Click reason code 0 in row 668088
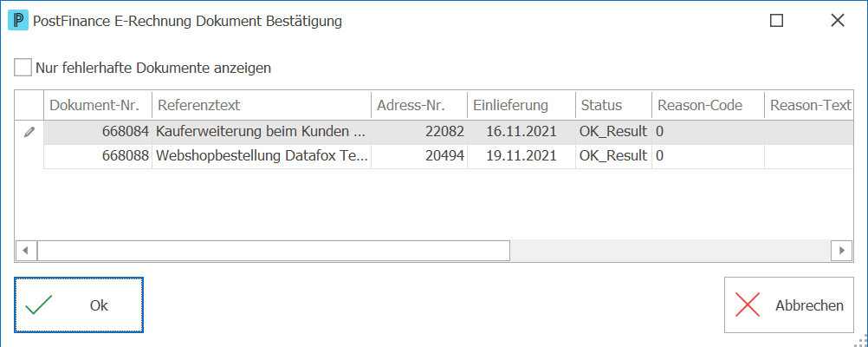868x347 pixels. 708,156
